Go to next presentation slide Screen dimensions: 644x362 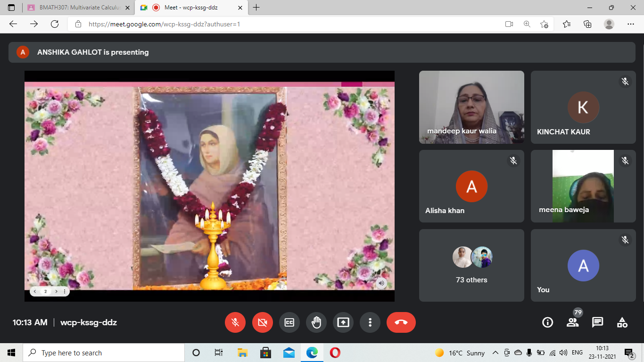tap(56, 291)
